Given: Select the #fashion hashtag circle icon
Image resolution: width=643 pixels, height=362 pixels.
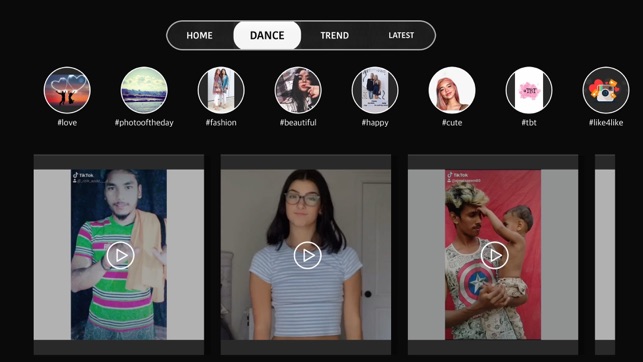Looking at the screenshot, I should (x=221, y=90).
